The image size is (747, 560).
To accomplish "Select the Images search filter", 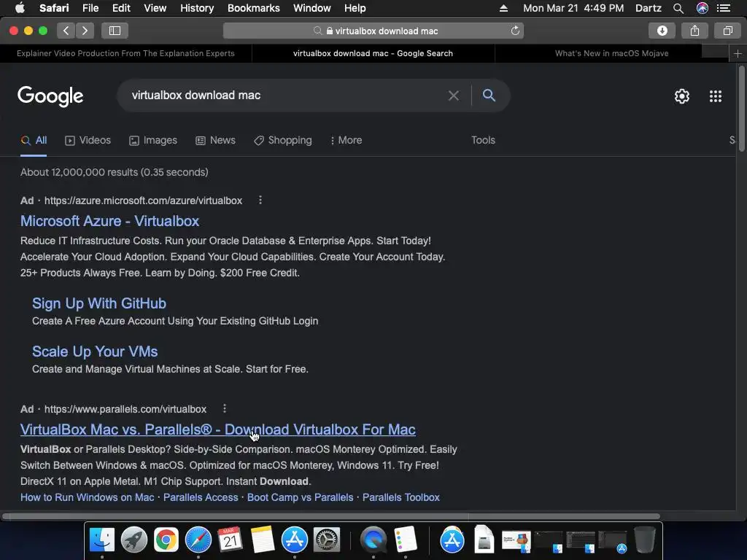I will click(153, 141).
